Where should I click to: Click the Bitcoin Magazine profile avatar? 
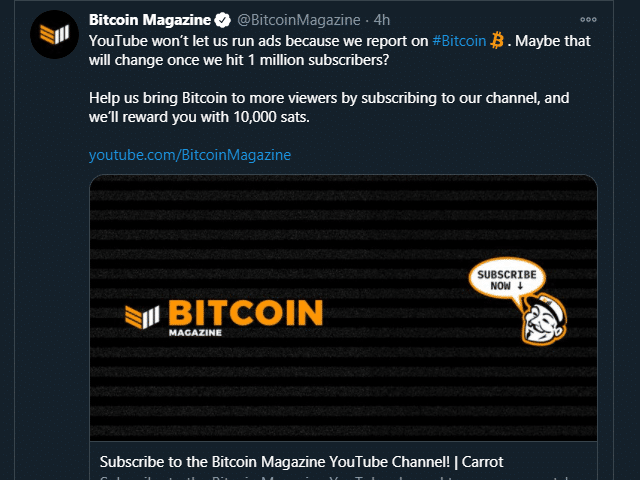coord(54,34)
